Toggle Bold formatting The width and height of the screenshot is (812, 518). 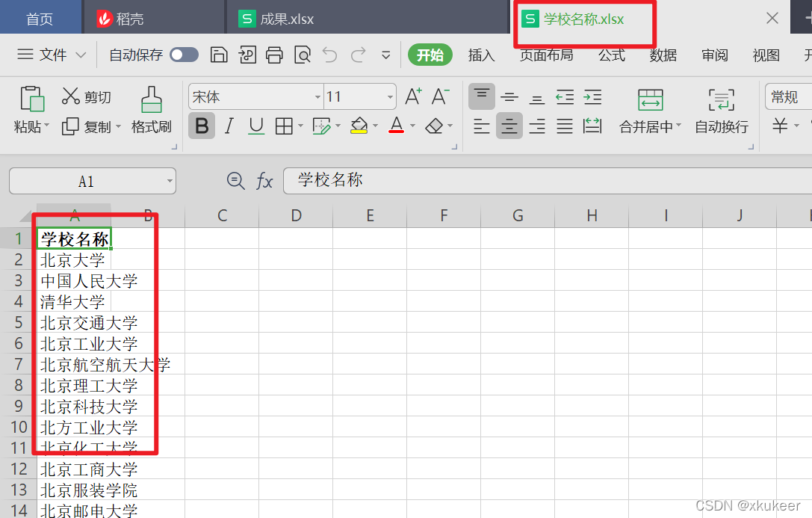[202, 126]
